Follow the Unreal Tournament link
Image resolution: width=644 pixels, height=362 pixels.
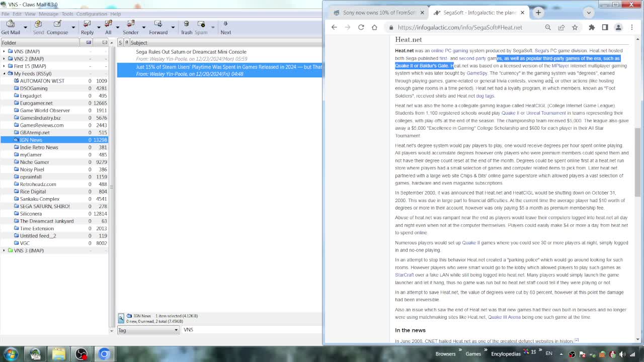(x=546, y=113)
